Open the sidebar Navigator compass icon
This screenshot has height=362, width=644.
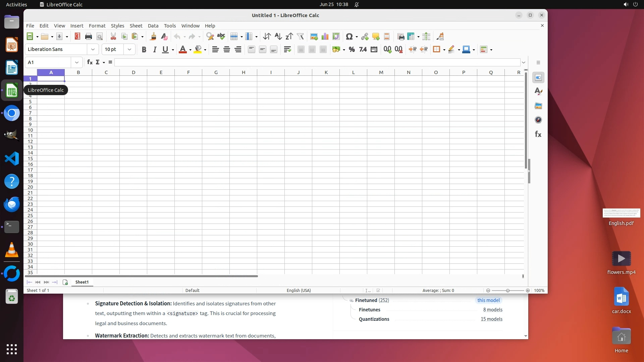click(x=538, y=120)
